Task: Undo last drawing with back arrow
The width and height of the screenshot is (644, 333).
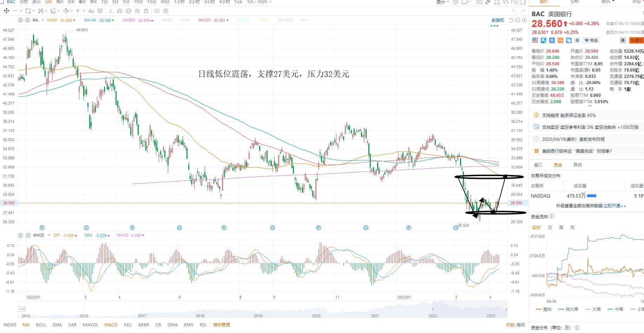Action: [514, 11]
